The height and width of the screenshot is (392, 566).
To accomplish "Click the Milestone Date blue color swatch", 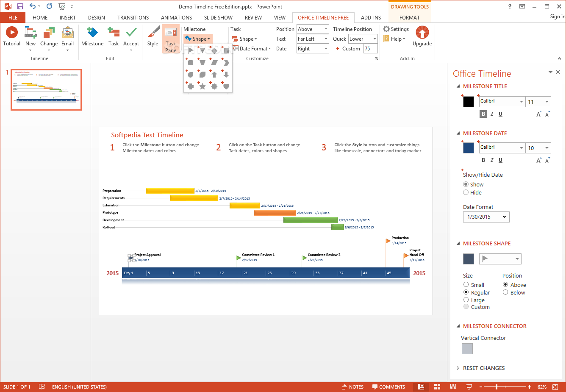I will (468, 148).
